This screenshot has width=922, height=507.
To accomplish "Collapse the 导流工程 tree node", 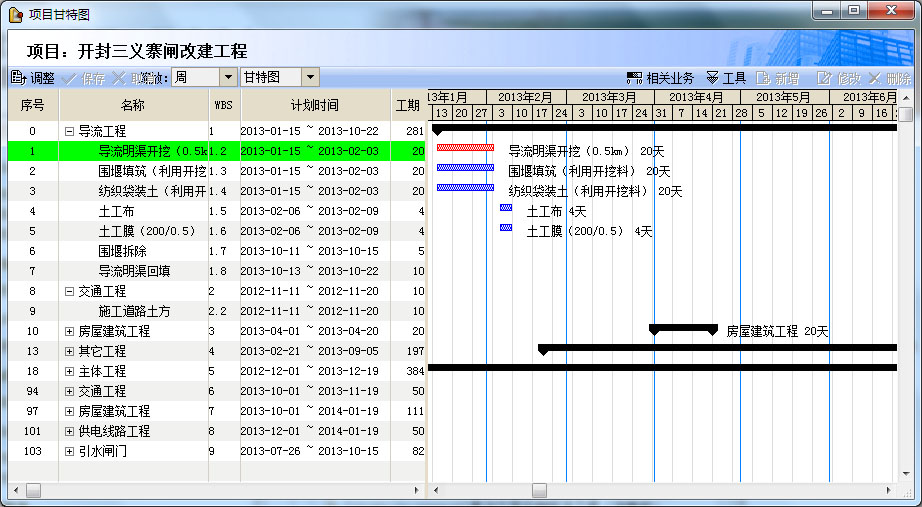I will tap(69, 131).
